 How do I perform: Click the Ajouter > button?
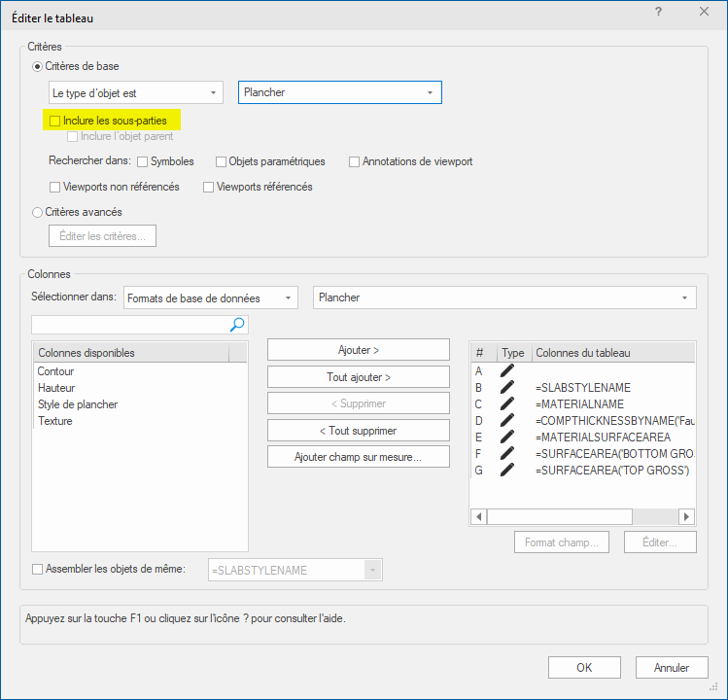click(x=358, y=350)
